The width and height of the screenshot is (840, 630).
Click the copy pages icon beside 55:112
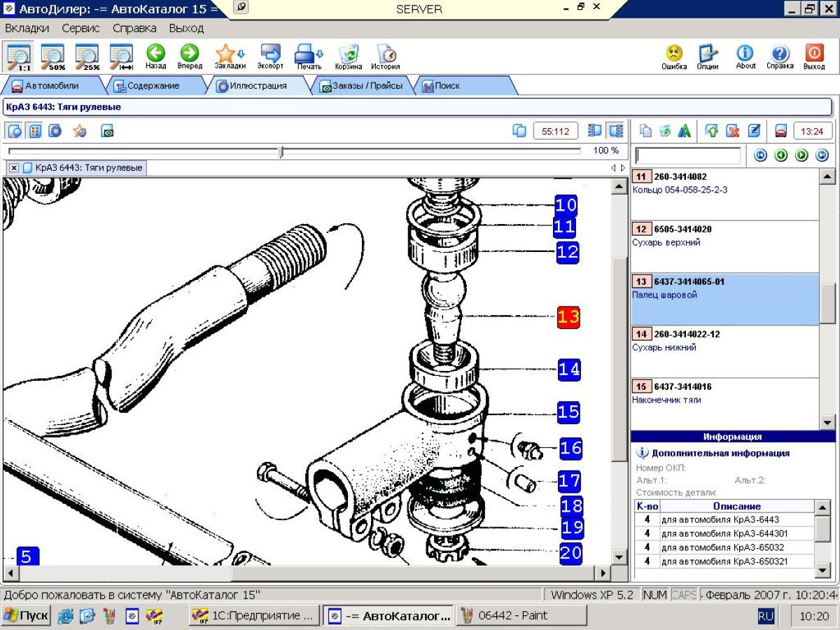[x=519, y=131]
